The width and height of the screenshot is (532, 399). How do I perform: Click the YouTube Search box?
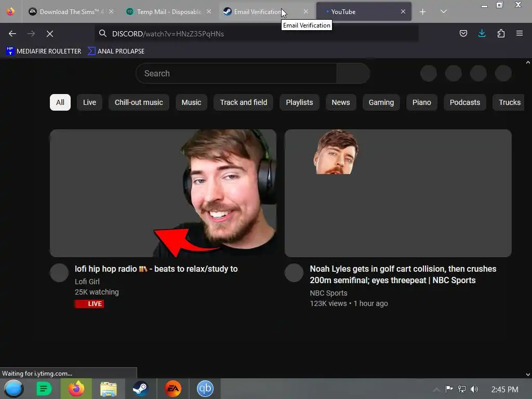236,73
